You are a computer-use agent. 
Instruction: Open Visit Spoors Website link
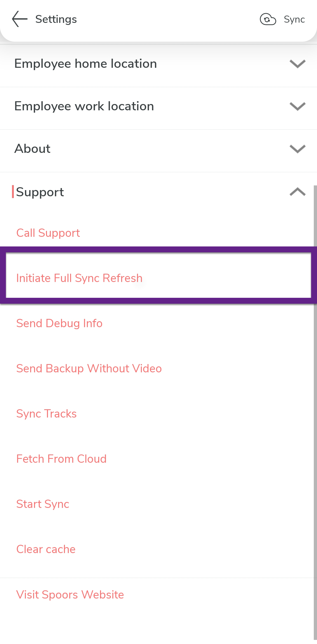(70, 595)
